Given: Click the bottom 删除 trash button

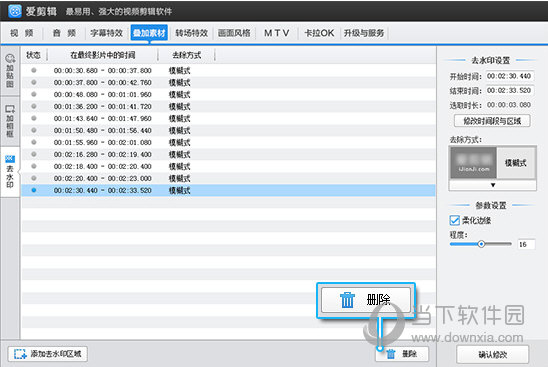Looking at the screenshot, I should point(402,354).
